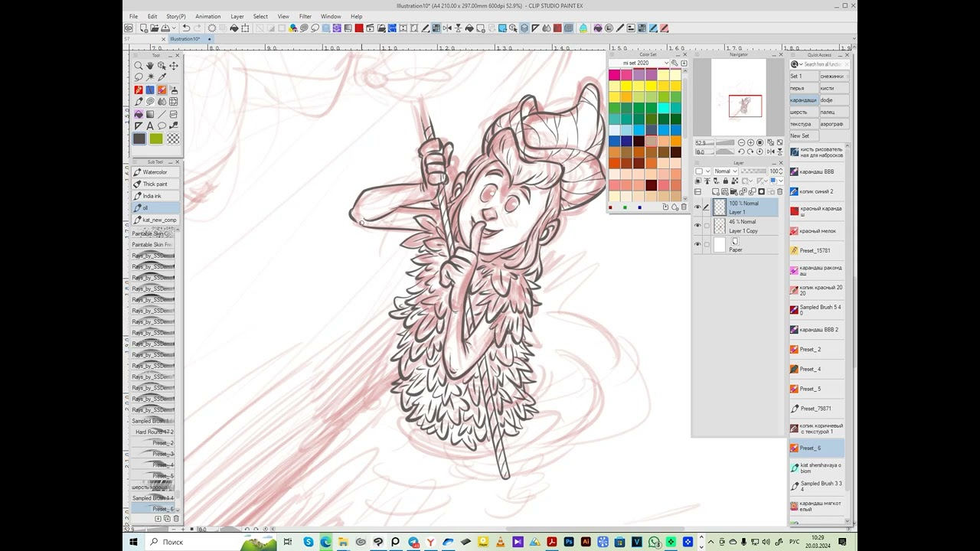
Task: Click the red square icon in command bar
Action: tap(358, 28)
